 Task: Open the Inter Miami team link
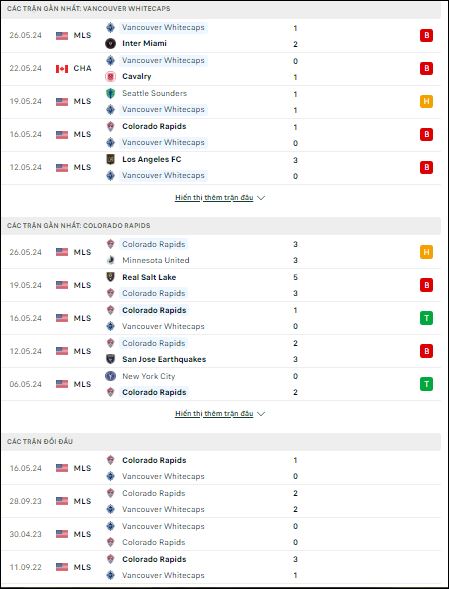tap(144, 44)
